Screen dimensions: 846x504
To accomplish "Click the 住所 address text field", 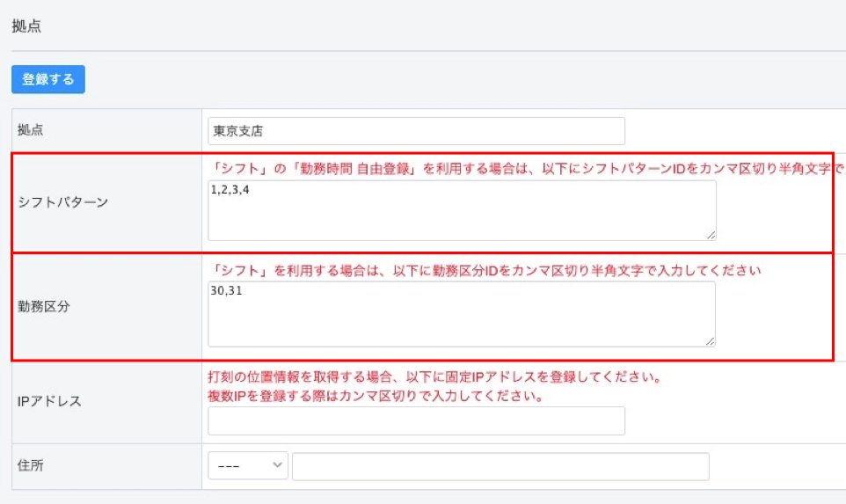I will [x=500, y=466].
